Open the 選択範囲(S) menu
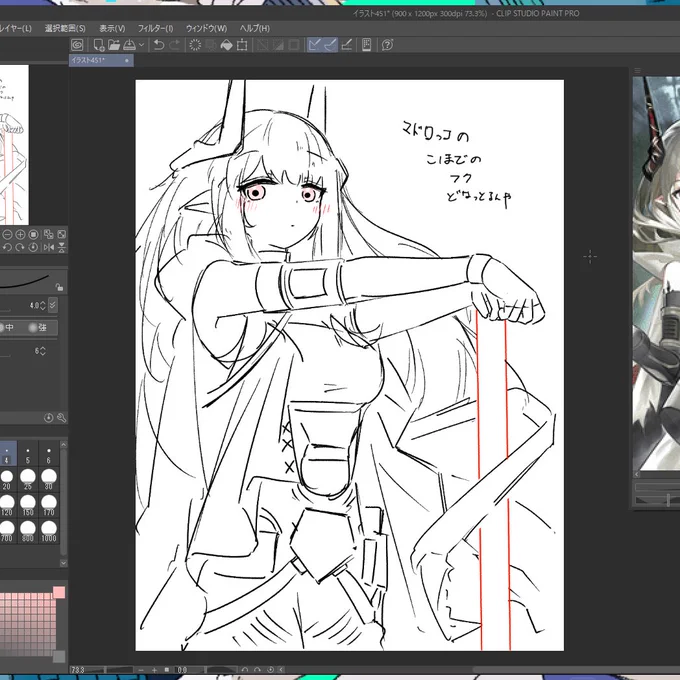 click(65, 29)
